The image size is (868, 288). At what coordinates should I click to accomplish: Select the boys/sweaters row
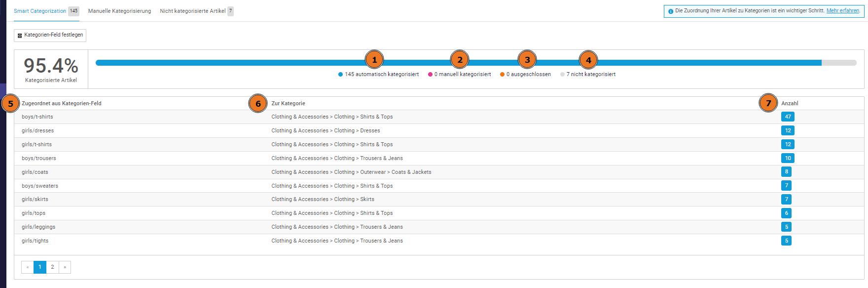pos(439,186)
